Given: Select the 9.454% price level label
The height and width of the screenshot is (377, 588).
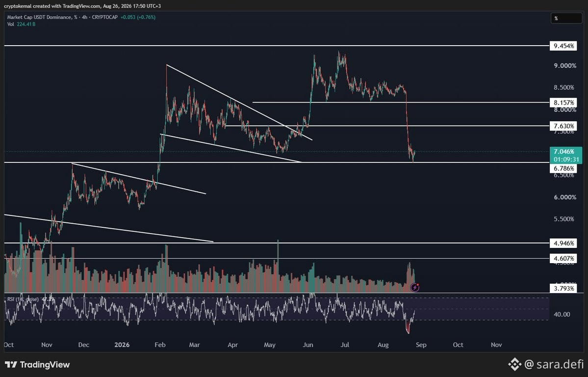Looking at the screenshot, I should (x=563, y=46).
